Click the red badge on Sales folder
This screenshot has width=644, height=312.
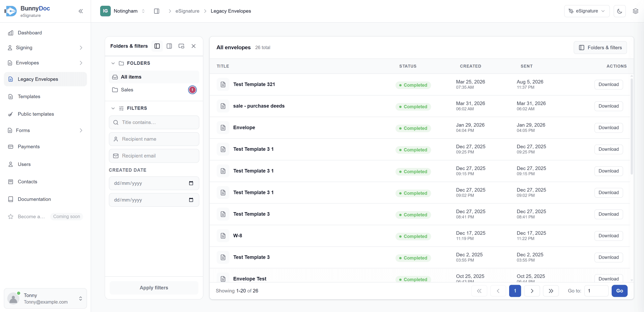pyautogui.click(x=192, y=90)
